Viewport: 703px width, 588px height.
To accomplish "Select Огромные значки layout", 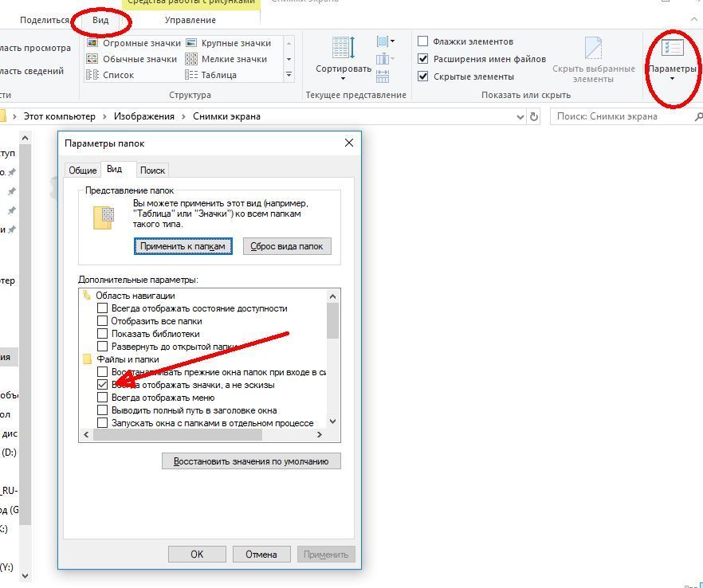I will 132,43.
